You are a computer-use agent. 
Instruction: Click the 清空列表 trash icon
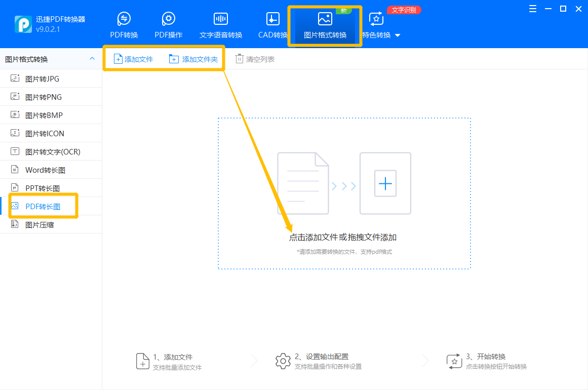(x=239, y=59)
